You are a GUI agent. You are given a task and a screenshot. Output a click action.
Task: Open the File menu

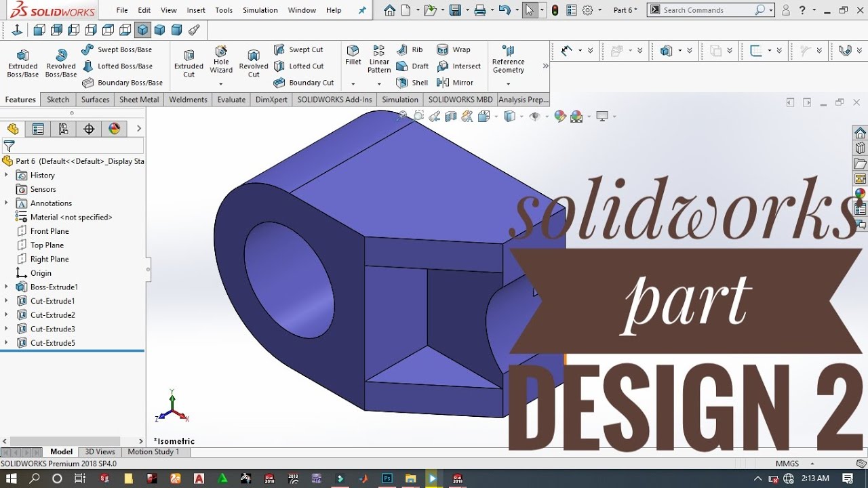(122, 10)
